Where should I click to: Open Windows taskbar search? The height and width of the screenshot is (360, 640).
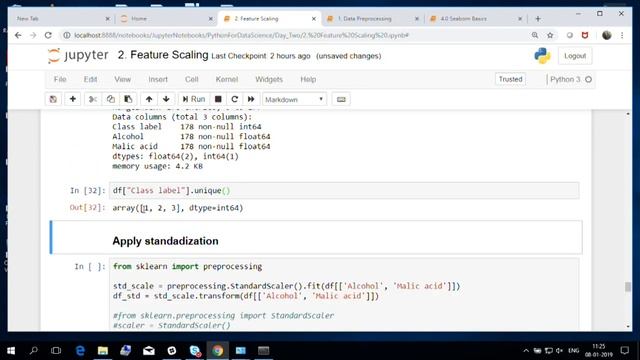pyautogui.click(x=33, y=351)
